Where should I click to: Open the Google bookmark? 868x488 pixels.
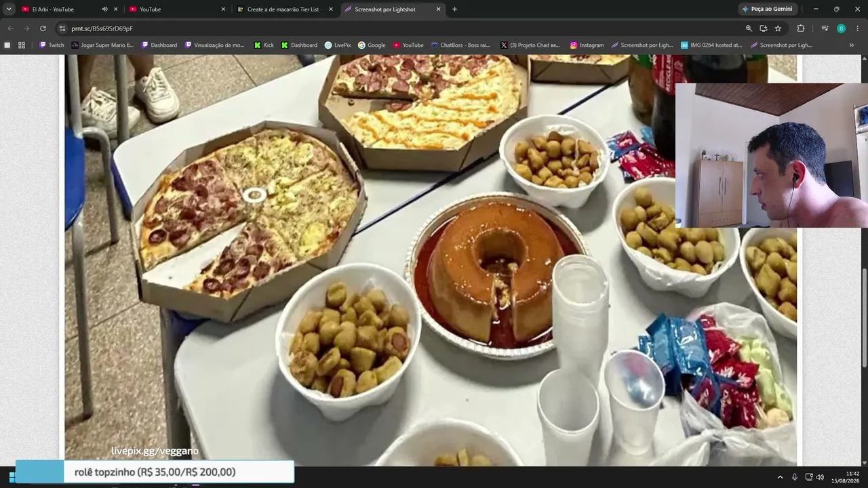click(x=372, y=45)
